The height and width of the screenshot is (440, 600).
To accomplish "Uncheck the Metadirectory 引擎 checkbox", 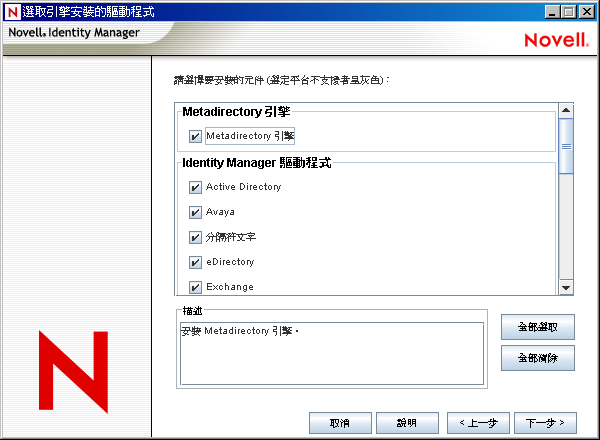I will click(x=195, y=136).
